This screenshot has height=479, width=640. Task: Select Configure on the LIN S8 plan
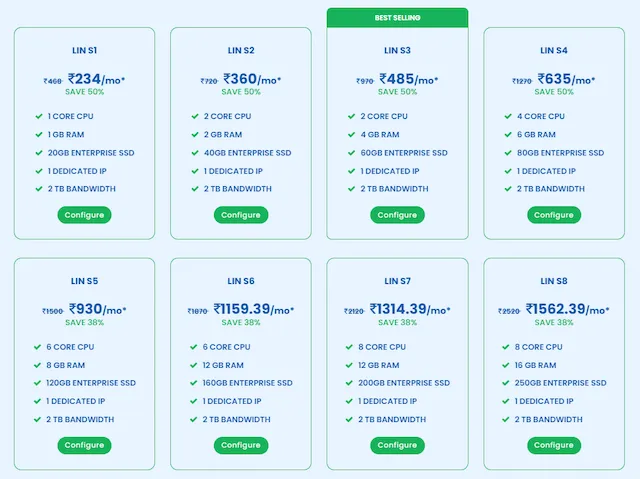coord(554,445)
